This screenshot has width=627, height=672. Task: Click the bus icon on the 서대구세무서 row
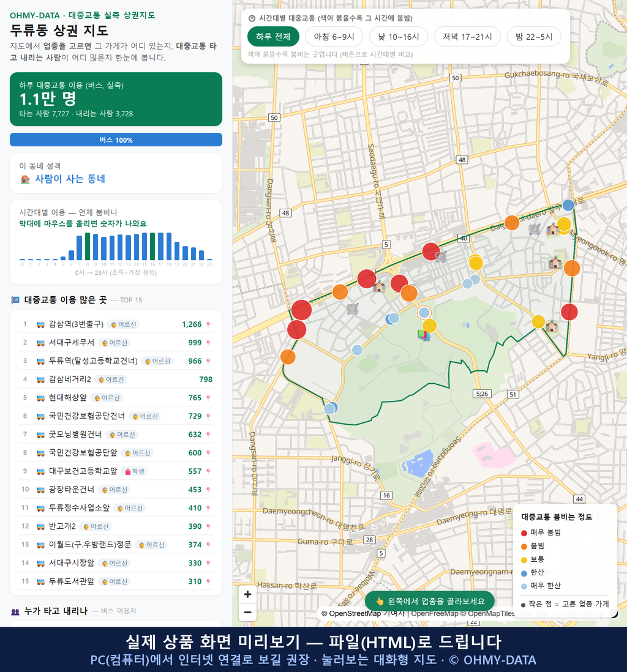(x=41, y=343)
